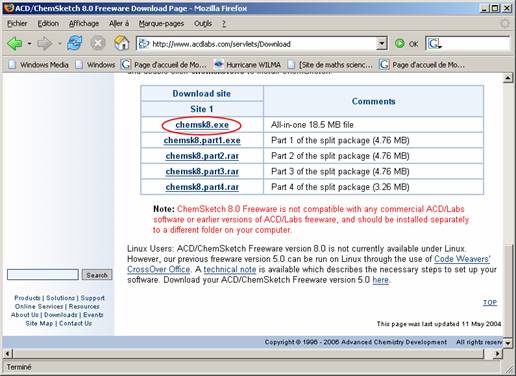Open the Contact Us footer link

(x=75, y=323)
